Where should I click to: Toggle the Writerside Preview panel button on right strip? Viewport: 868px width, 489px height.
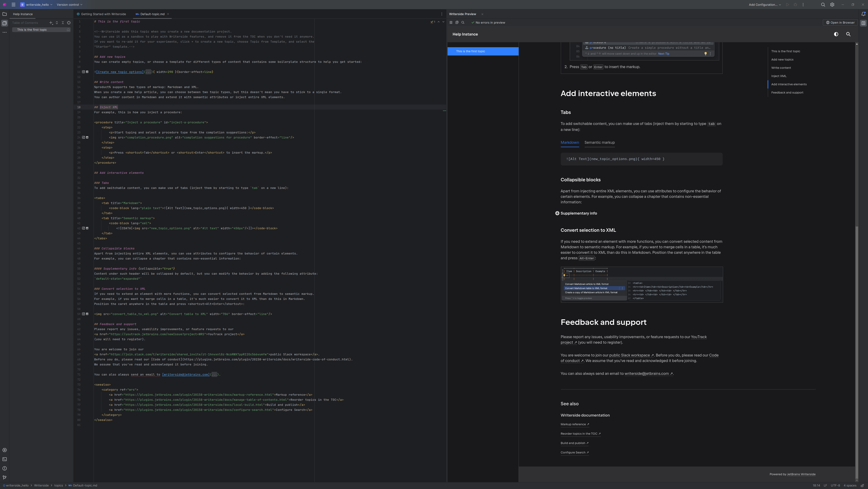863,23
